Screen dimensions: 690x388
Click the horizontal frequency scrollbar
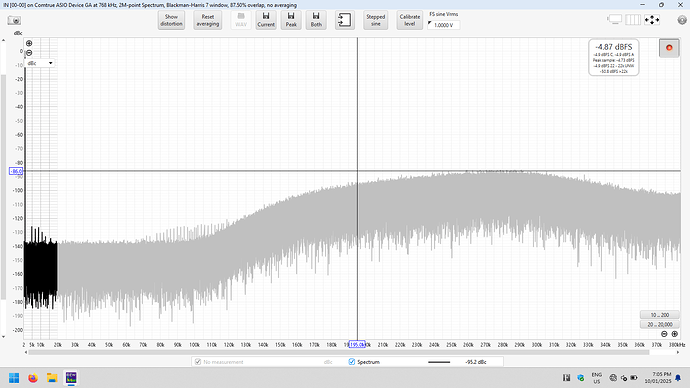pyautogui.click(x=339, y=352)
